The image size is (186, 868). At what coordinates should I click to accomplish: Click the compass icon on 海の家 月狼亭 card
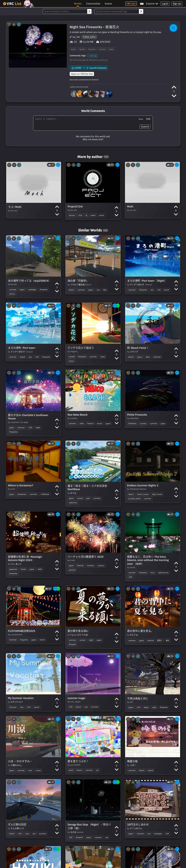[78, 238]
